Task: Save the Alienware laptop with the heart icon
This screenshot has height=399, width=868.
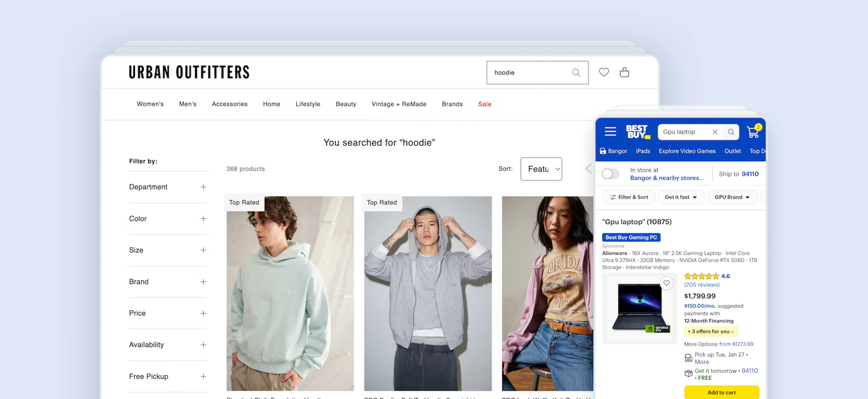Action: (666, 283)
